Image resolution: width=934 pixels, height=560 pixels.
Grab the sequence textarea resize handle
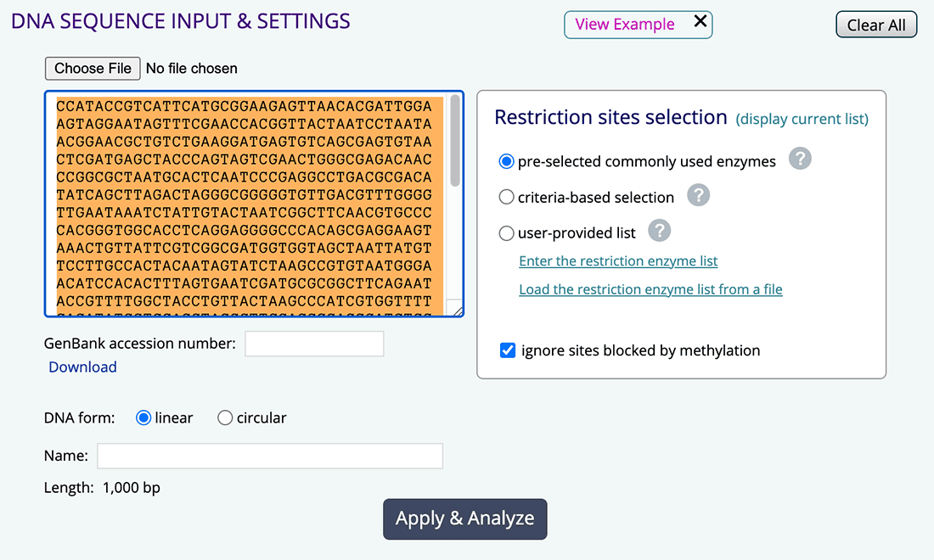tap(458, 311)
